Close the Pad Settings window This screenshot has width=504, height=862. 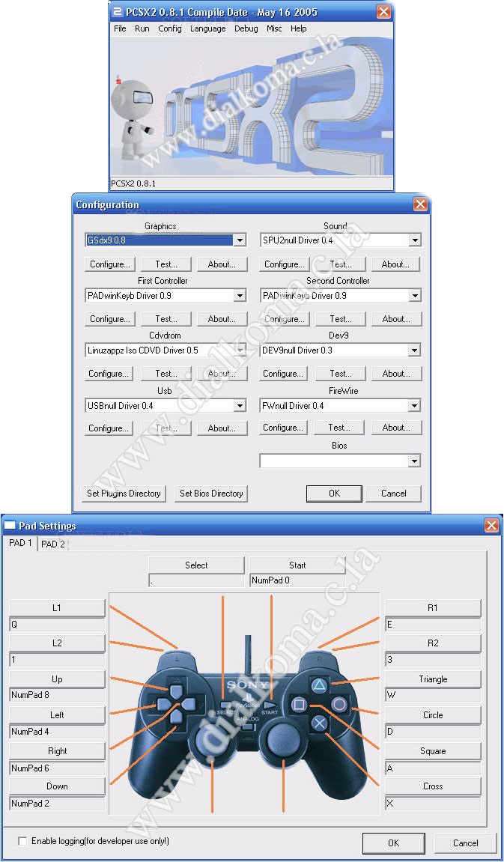click(491, 526)
